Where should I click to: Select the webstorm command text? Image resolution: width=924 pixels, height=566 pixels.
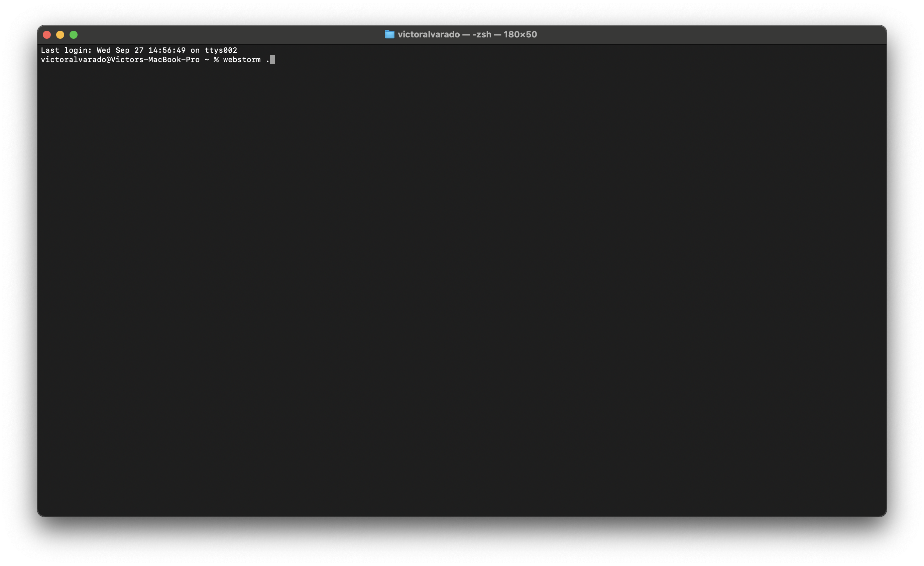click(x=242, y=59)
